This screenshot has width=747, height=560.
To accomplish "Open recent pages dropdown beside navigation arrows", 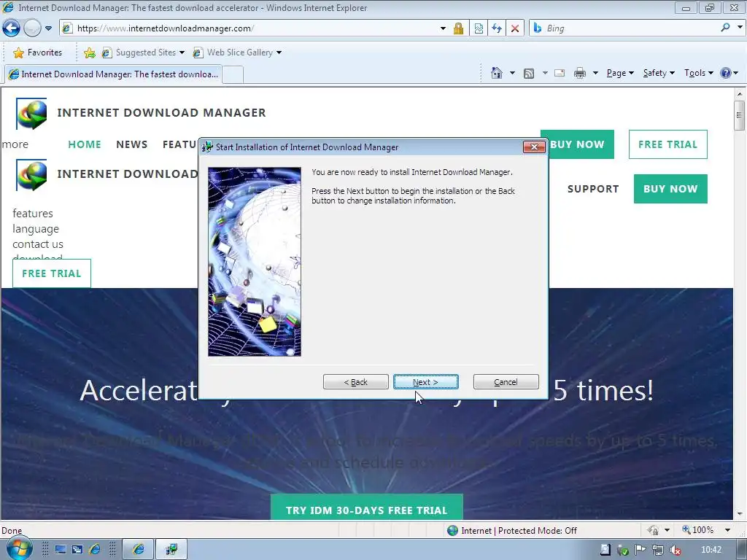I will pos(48,28).
